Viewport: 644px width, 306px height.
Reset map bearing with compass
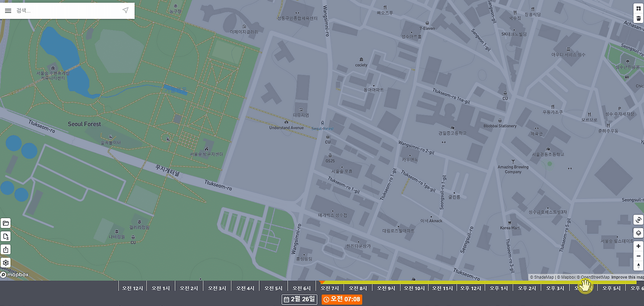point(638,266)
